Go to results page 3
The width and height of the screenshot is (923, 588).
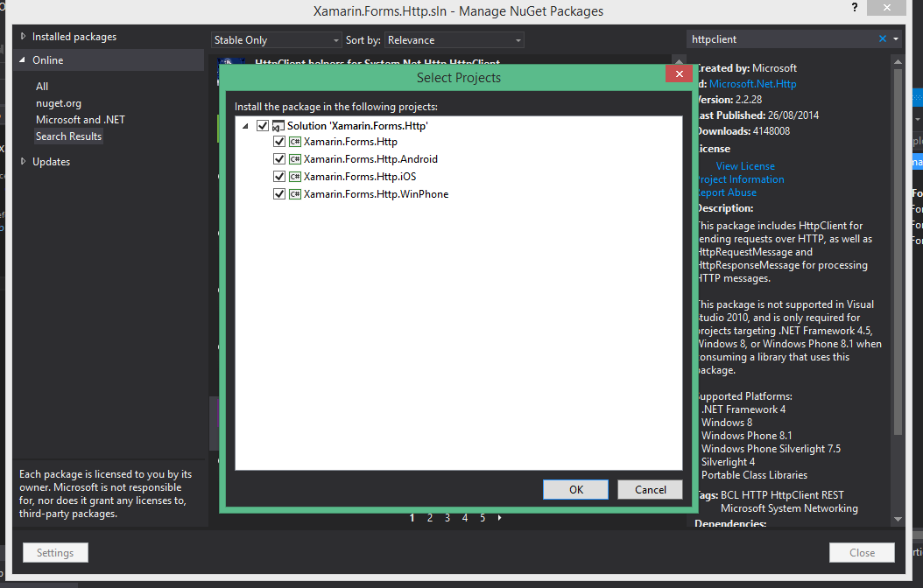coord(447,518)
